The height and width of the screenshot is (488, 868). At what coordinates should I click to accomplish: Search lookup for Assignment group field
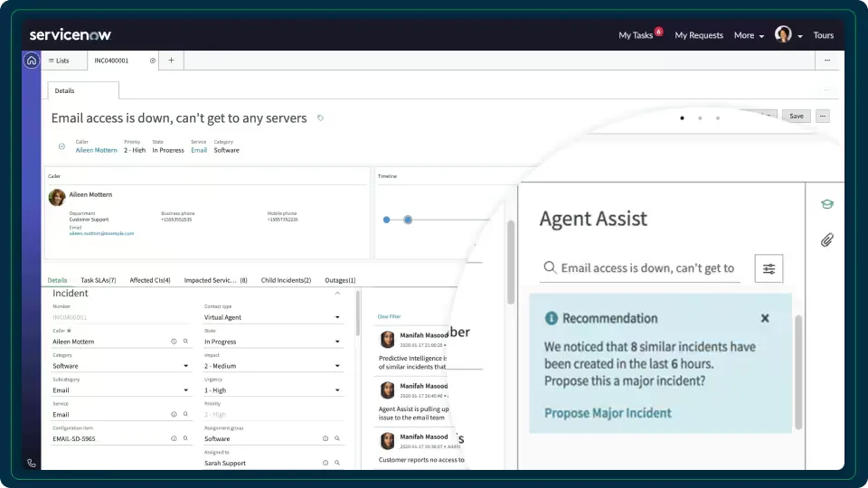[337, 439]
